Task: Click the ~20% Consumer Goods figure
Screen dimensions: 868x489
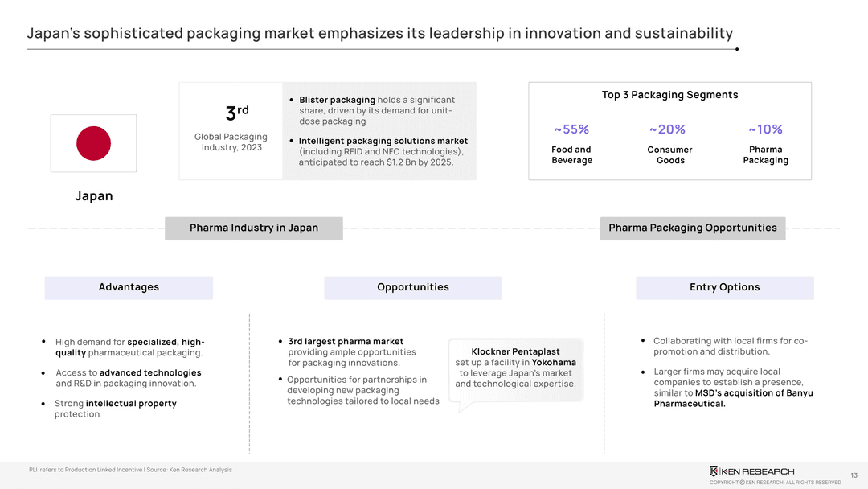Action: pyautogui.click(x=668, y=129)
